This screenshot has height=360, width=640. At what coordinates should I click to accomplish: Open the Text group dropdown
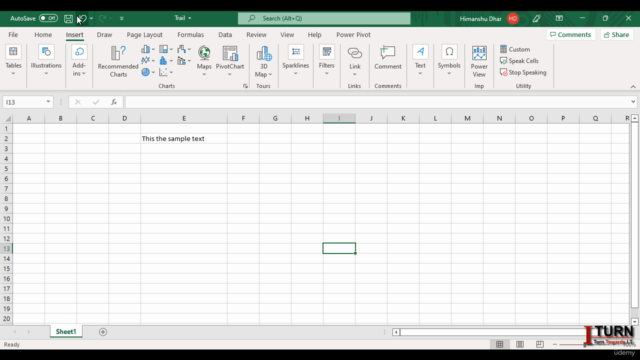pyautogui.click(x=420, y=60)
